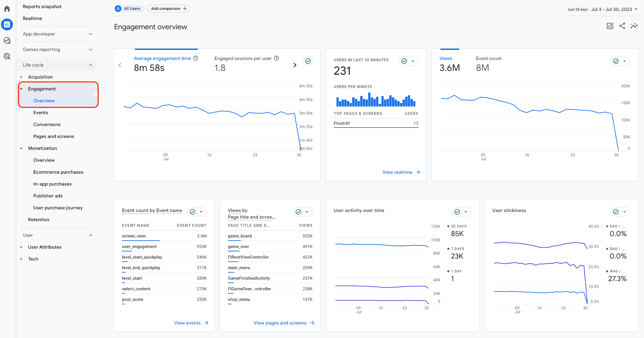This screenshot has height=338, width=644.
Task: Collapse the Engagement tree item
Action: point(21,89)
